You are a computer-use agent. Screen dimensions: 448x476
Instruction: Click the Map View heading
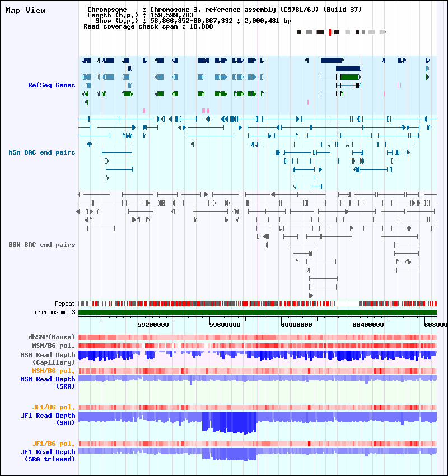[x=26, y=10]
